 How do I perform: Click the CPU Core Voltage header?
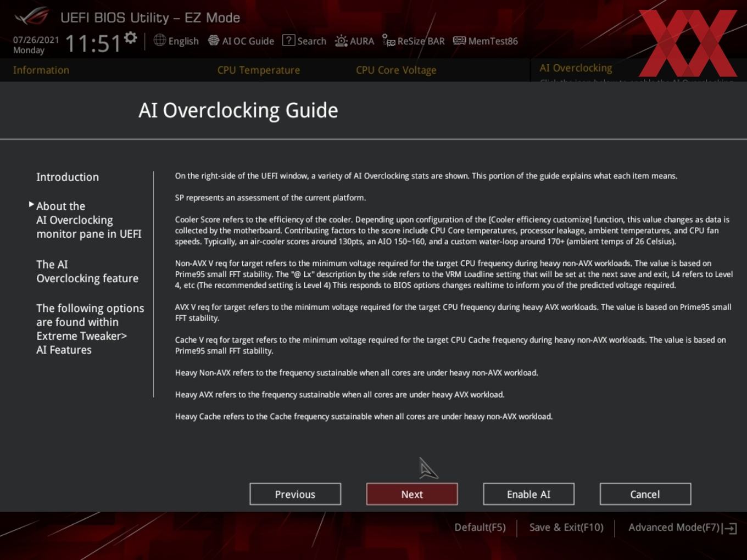(396, 70)
